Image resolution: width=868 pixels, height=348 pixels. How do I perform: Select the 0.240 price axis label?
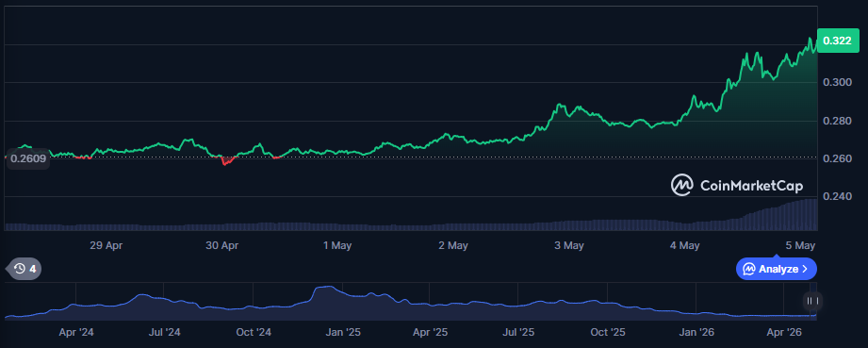pyautogui.click(x=837, y=197)
